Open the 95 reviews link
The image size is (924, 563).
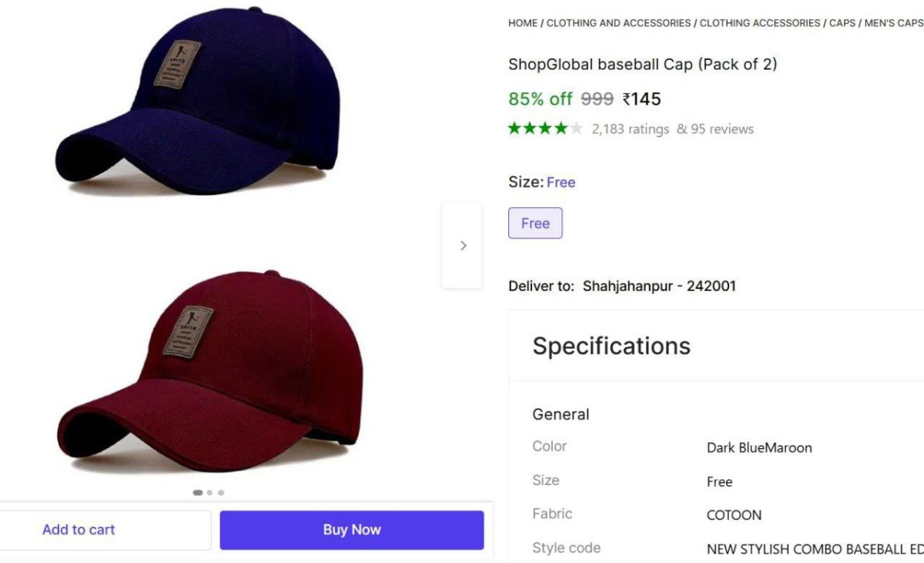715,129
